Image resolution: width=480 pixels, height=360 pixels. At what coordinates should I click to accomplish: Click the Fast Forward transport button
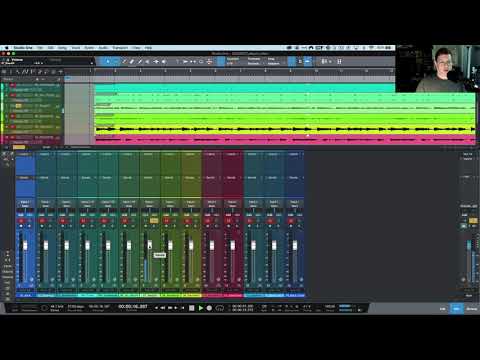[x=170, y=308]
